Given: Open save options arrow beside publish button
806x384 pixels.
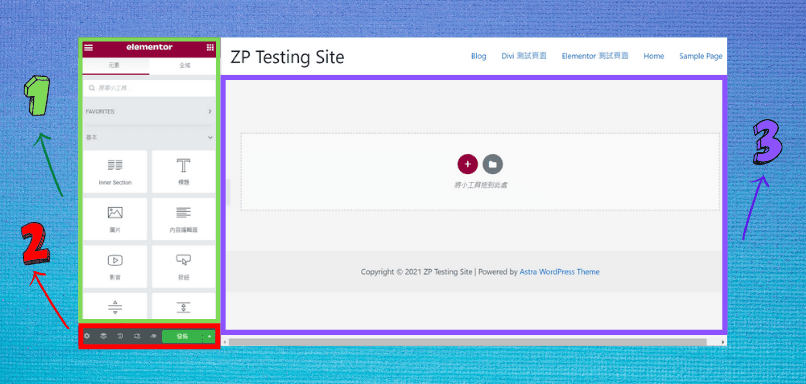Looking at the screenshot, I should (209, 336).
